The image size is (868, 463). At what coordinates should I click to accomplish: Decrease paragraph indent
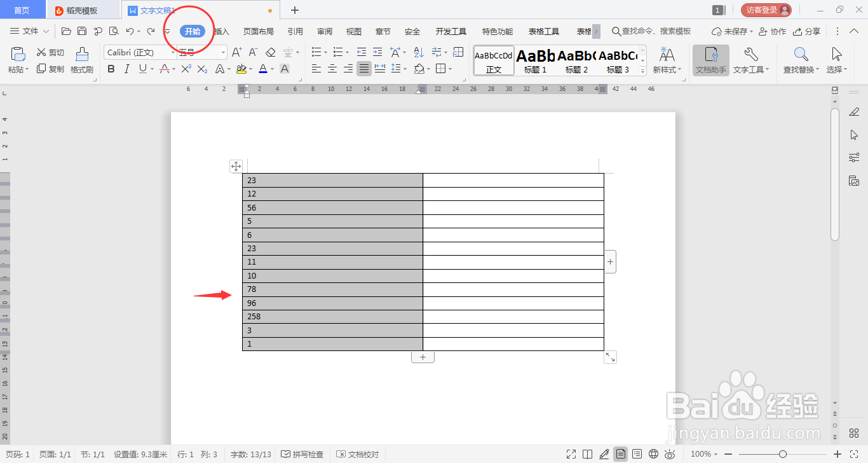pos(362,52)
